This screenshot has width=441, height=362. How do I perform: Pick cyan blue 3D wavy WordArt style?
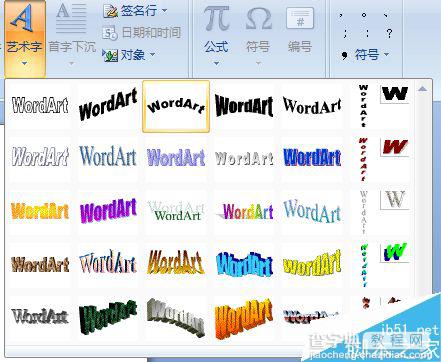coord(244,265)
